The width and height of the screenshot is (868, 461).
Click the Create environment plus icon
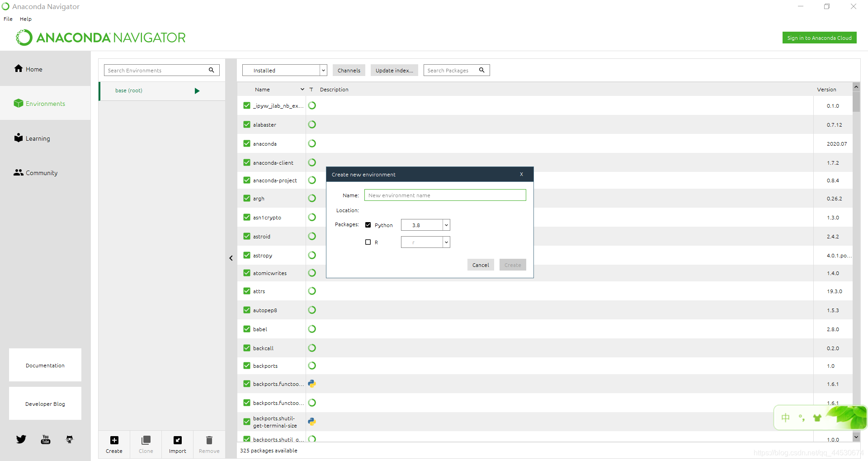click(x=114, y=440)
